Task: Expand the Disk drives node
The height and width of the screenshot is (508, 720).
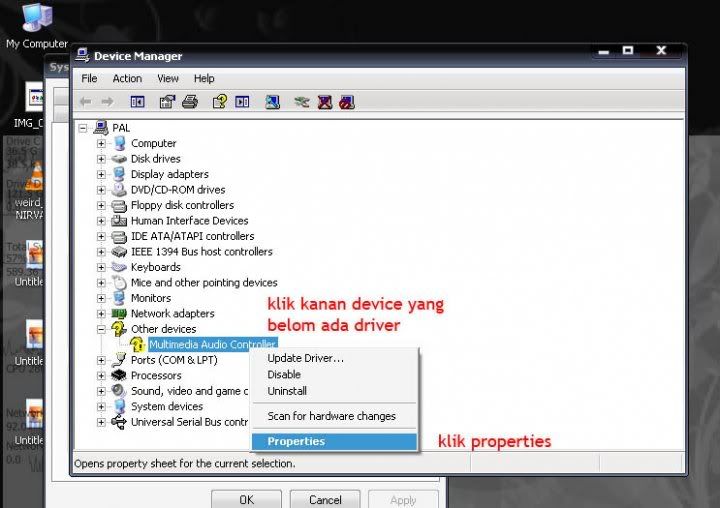Action: (x=101, y=159)
